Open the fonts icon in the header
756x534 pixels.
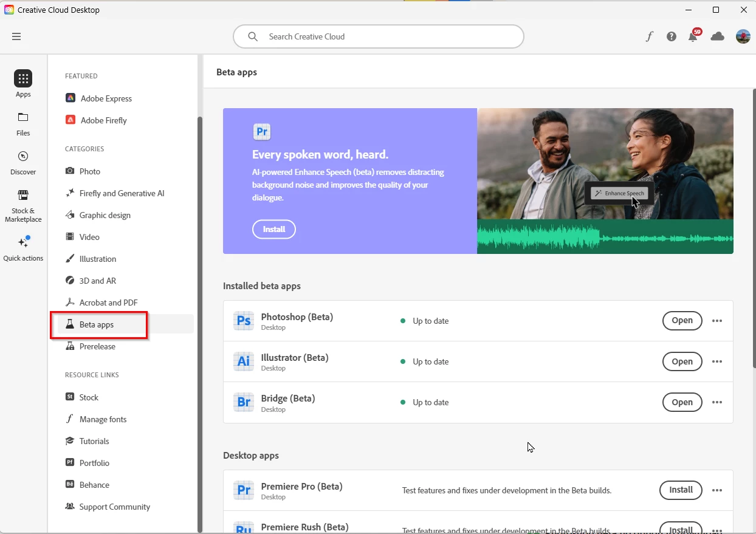(649, 36)
